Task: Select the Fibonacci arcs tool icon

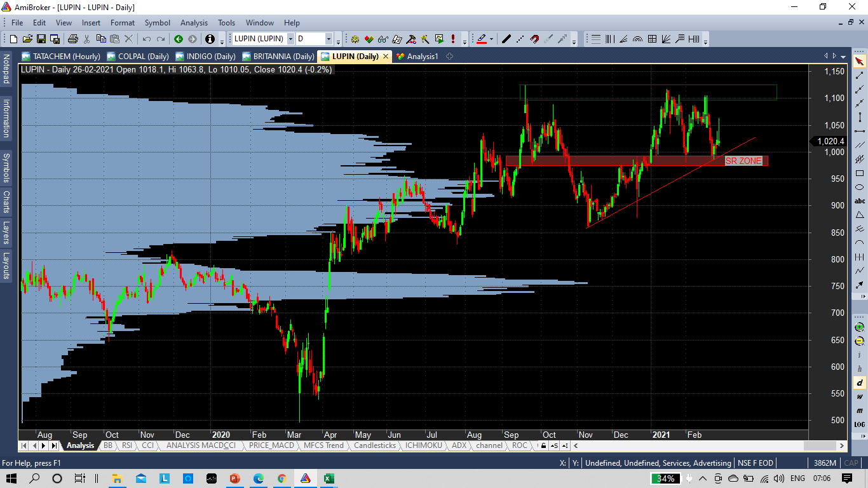Action: [637, 39]
